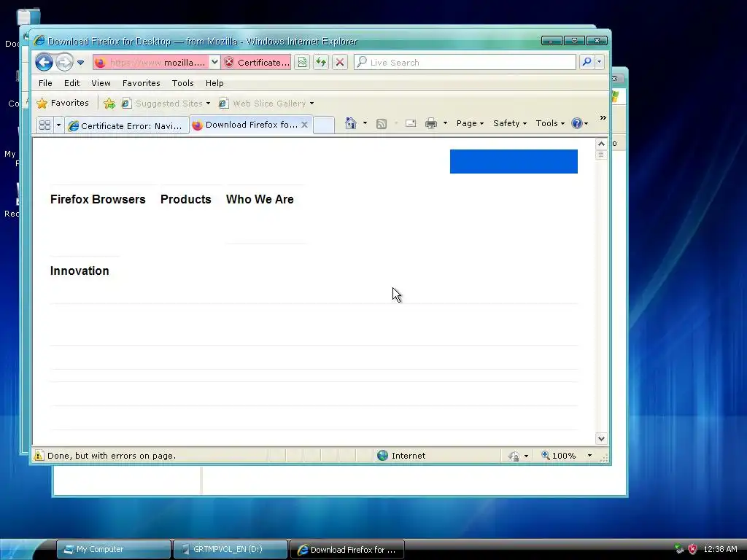
Task: Click the Live Search box
Action: click(x=465, y=63)
